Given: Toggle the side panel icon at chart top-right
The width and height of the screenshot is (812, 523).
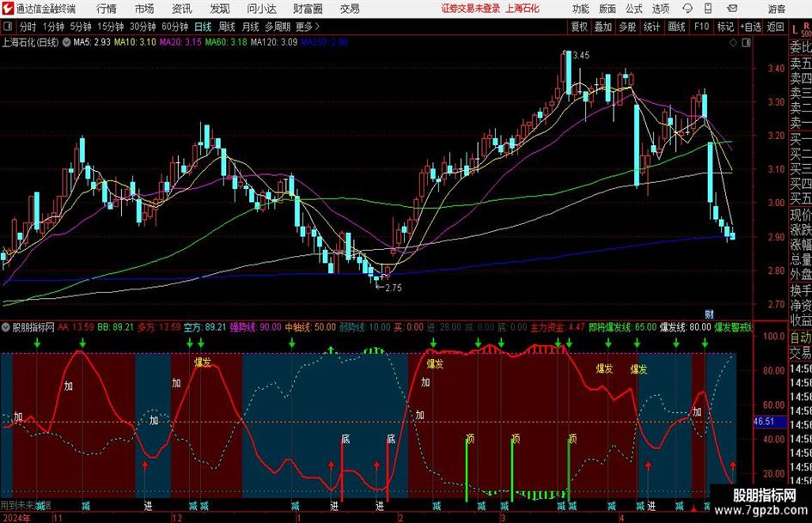Looking at the screenshot, I should [746, 43].
